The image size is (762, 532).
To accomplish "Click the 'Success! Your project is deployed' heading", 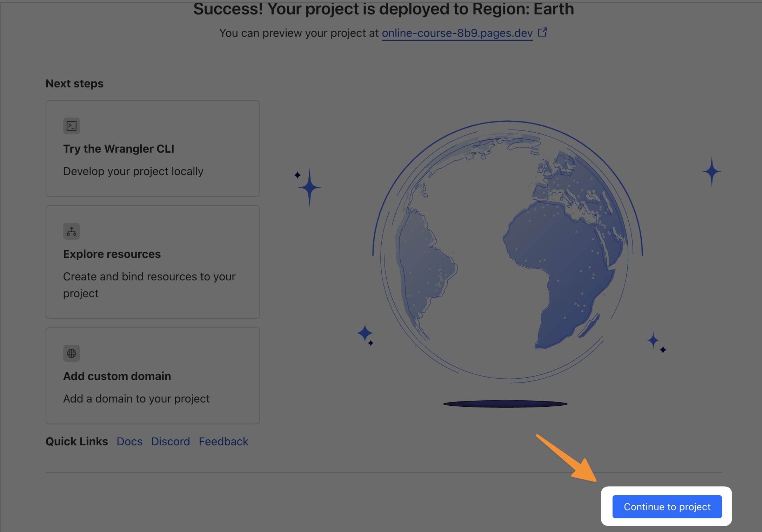I will coord(383,9).
